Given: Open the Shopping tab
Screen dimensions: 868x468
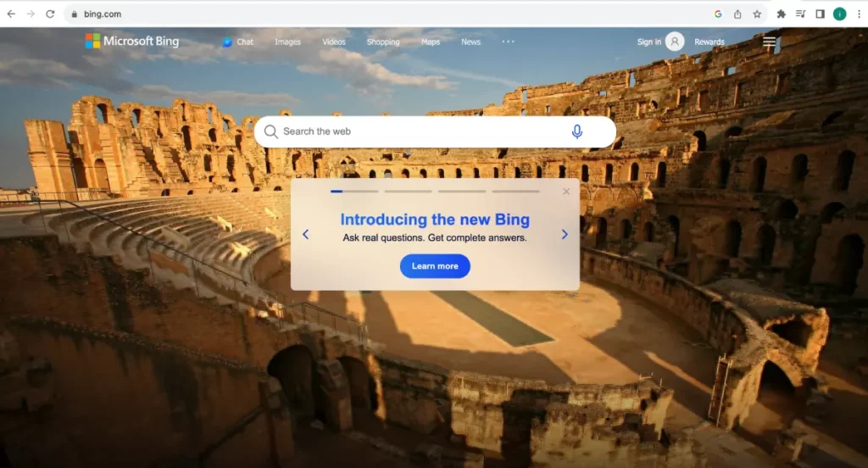Looking at the screenshot, I should (382, 42).
